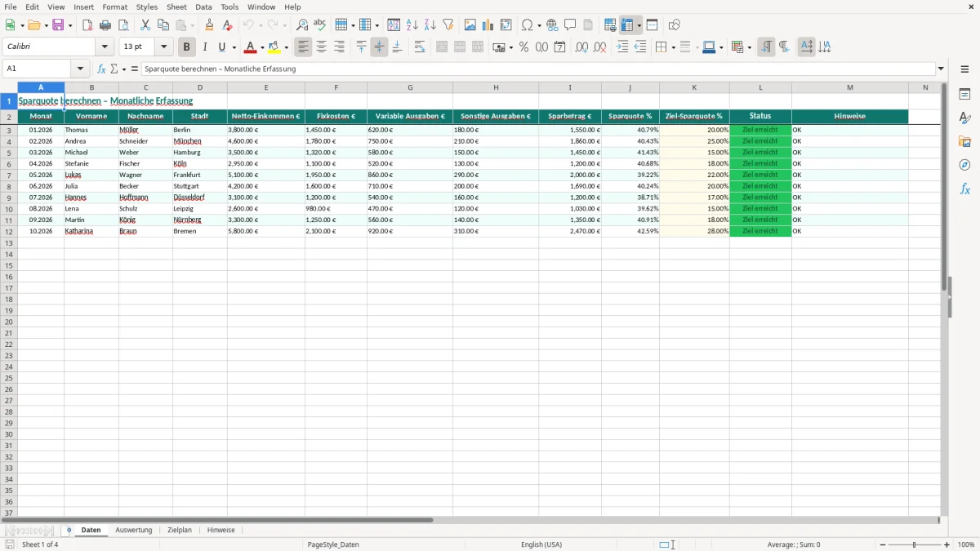Image resolution: width=980 pixels, height=551 pixels.
Task: Open the font color dropdown arrow
Action: point(262,47)
